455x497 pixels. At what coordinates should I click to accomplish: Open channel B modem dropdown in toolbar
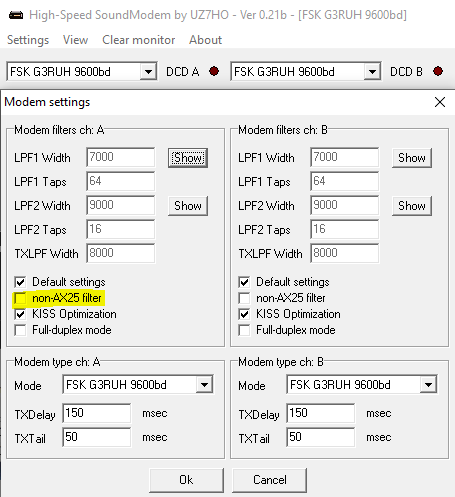tap(372, 71)
